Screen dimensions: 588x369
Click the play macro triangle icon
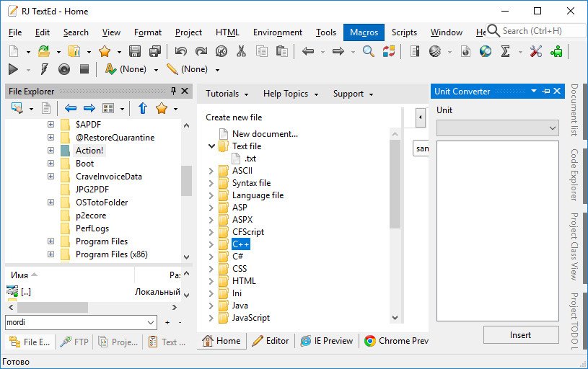tap(13, 69)
